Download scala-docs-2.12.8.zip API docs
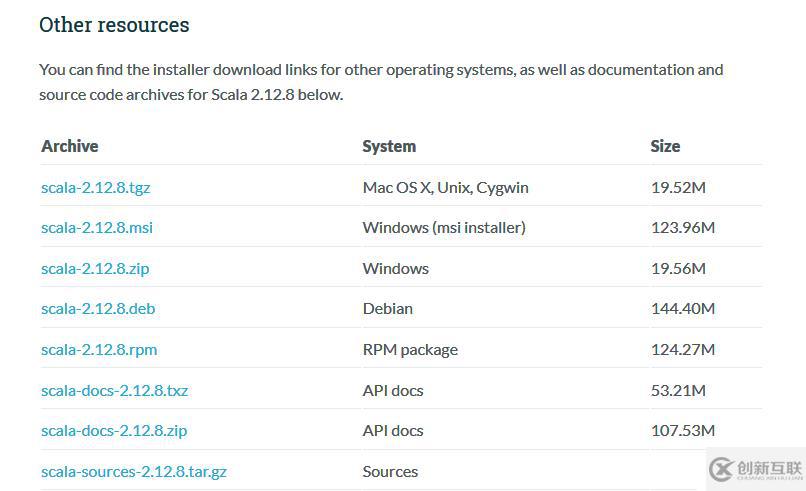 (114, 430)
